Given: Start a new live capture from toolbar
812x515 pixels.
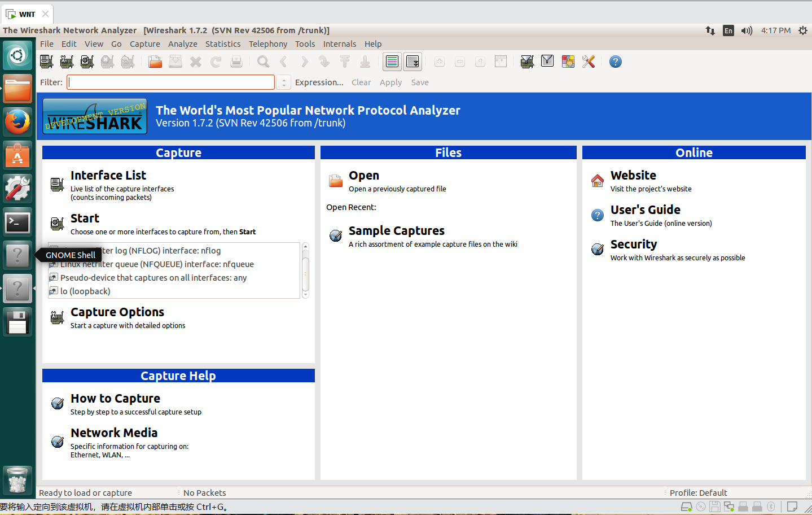Looking at the screenshot, I should (x=87, y=62).
